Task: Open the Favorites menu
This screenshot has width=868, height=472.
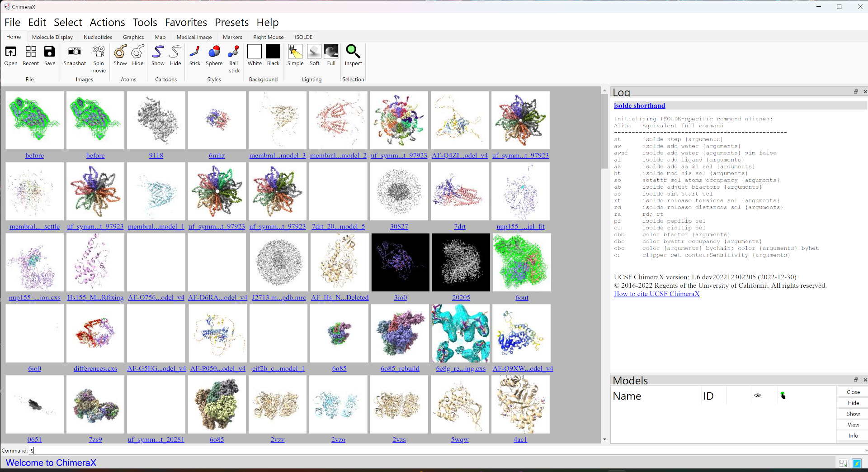Action: (186, 22)
